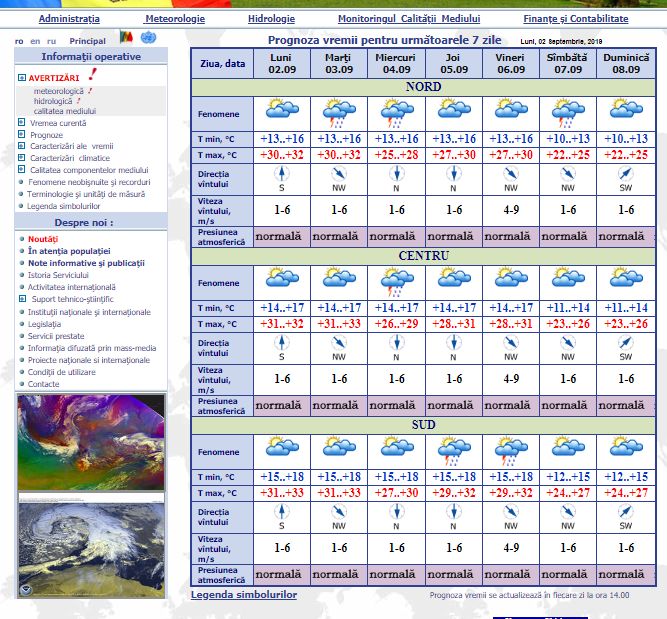Viewport: 667px width, 619px height.
Task: Open Finanțe și Contabilitate menu
Action: tap(576, 19)
